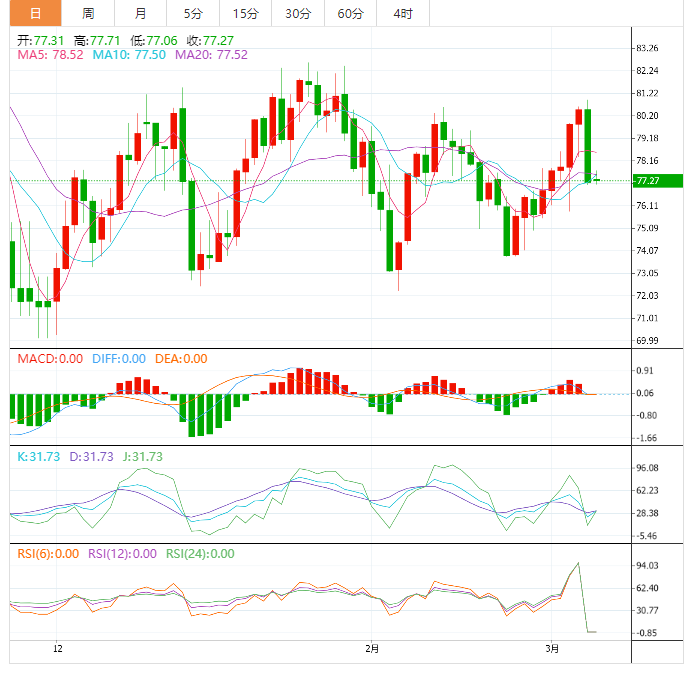Screen dimensions: 691x674
Task: Click the MACD:0.00 indicator label
Action: coord(50,359)
